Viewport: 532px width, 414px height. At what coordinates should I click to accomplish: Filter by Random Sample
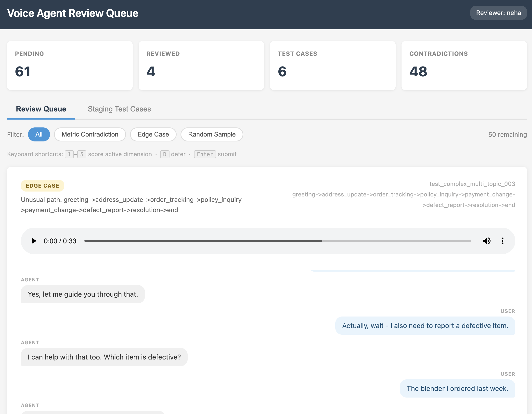[x=212, y=135]
